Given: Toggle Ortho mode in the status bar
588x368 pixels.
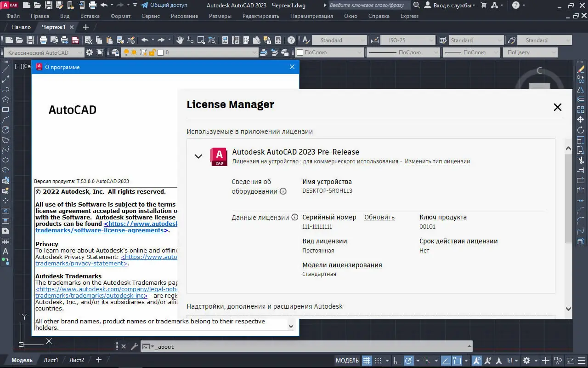Looking at the screenshot, I should (x=397, y=360).
